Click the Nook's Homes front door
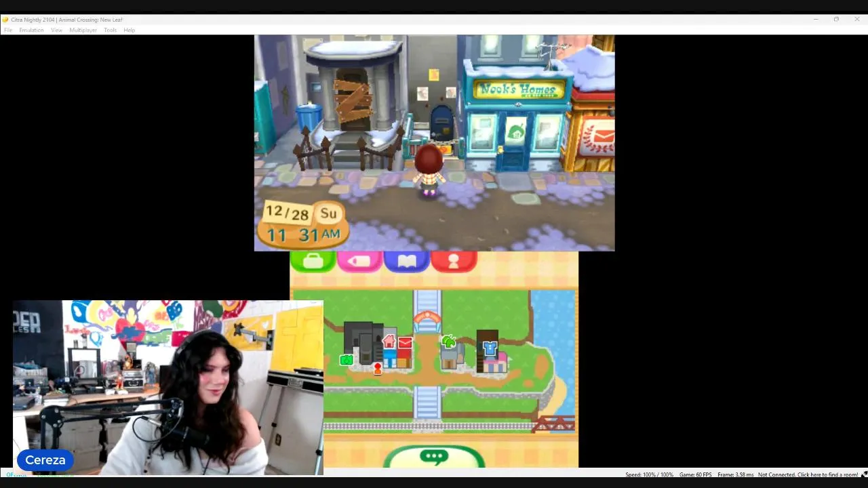This screenshot has height=488, width=868. [x=515, y=142]
